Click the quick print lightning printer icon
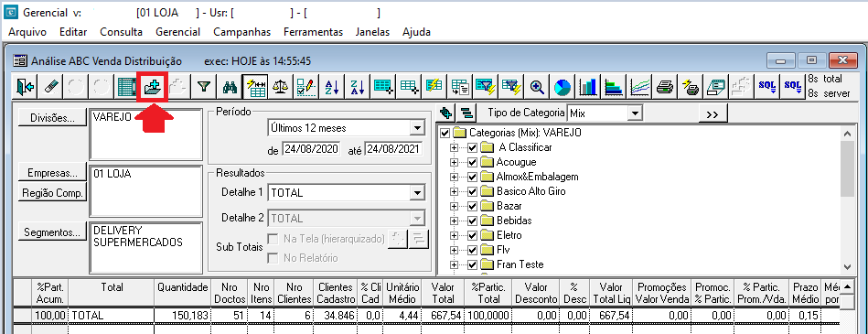The image size is (868, 334). (x=691, y=87)
